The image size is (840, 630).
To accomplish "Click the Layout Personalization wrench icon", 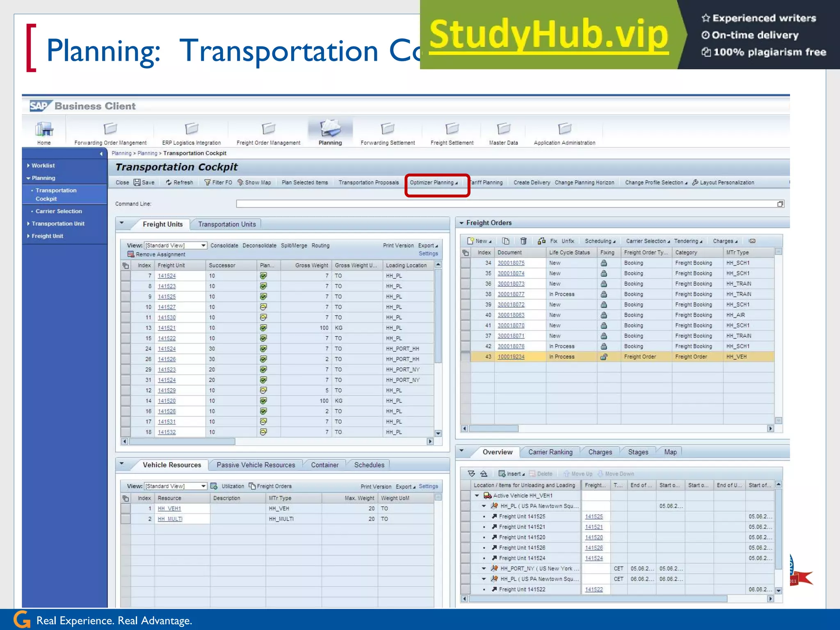I will 695,183.
